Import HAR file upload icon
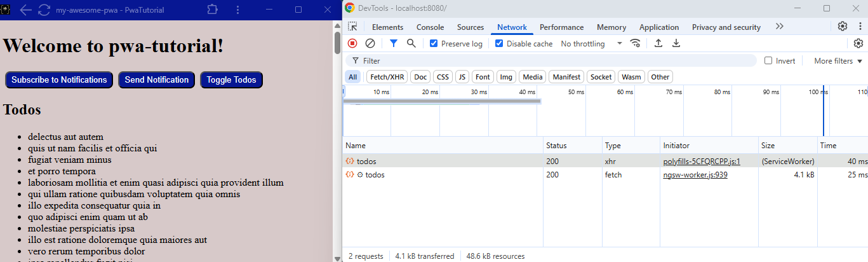 (658, 43)
